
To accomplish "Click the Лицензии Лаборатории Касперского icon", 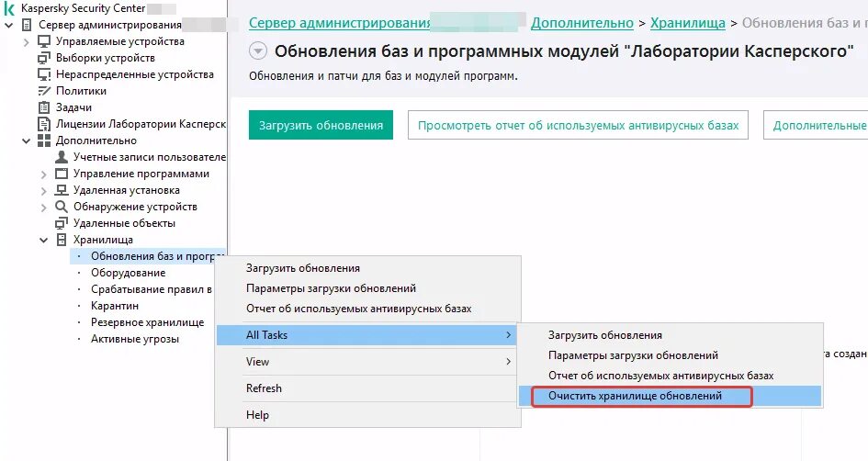I will (x=44, y=124).
